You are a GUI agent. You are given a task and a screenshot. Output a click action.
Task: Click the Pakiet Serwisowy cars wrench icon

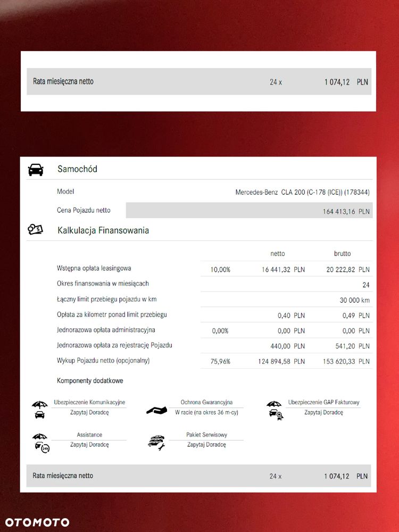pos(156,443)
